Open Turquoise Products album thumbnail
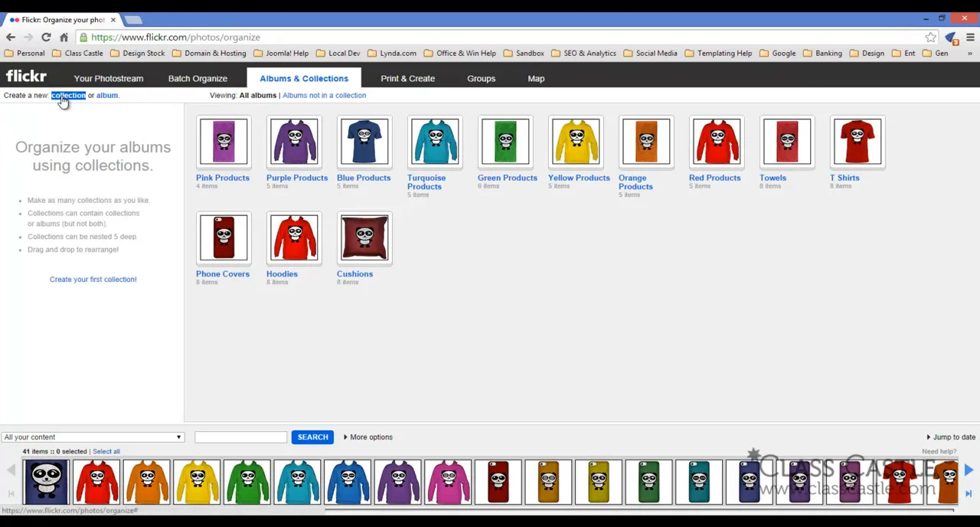 (x=435, y=142)
